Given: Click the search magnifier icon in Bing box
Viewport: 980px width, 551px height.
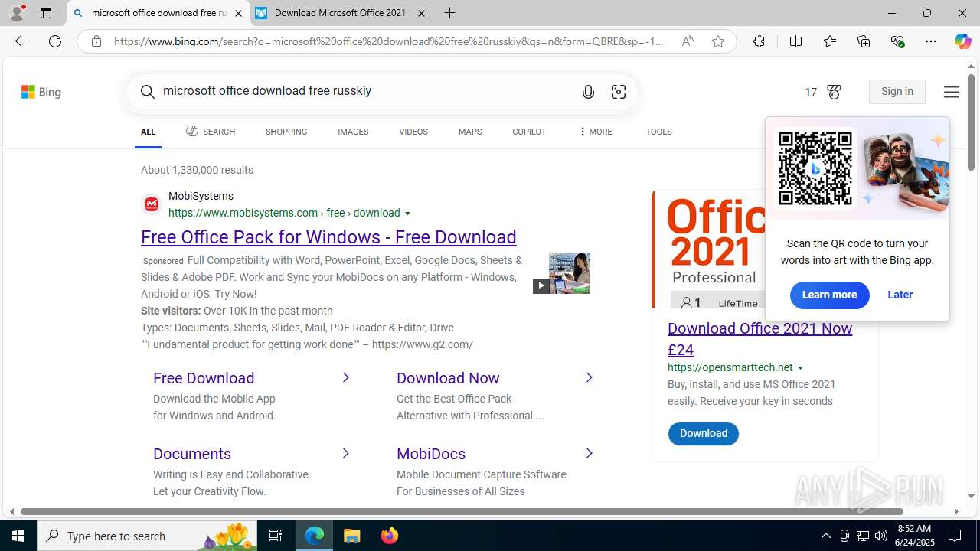Looking at the screenshot, I should 148,92.
